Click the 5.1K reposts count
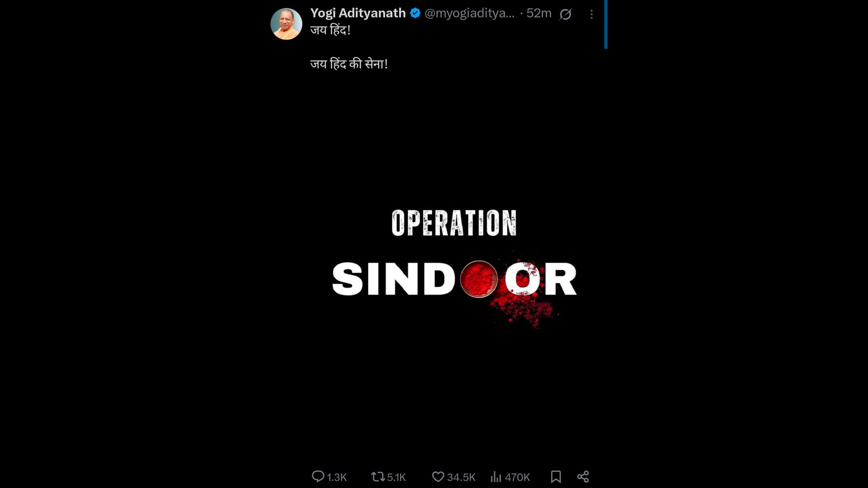Screen dimensions: 868x488 coord(396,477)
